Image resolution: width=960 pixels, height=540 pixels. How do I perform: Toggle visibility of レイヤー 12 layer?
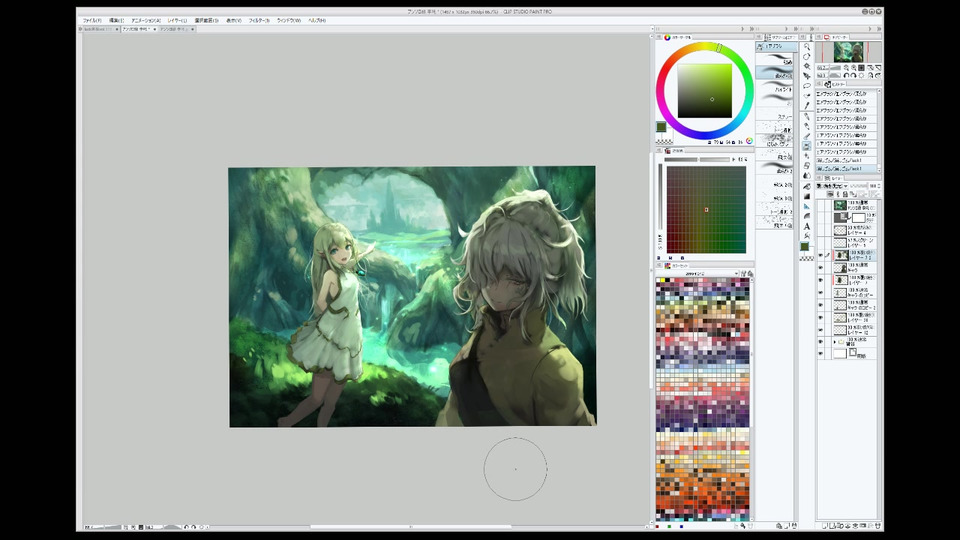pos(821,329)
